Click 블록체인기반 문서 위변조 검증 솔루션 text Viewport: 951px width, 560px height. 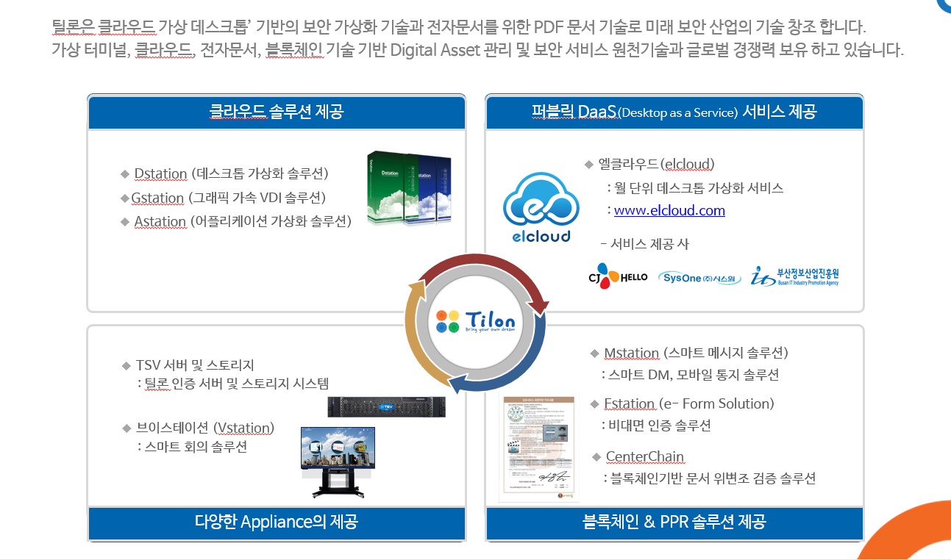(713, 478)
